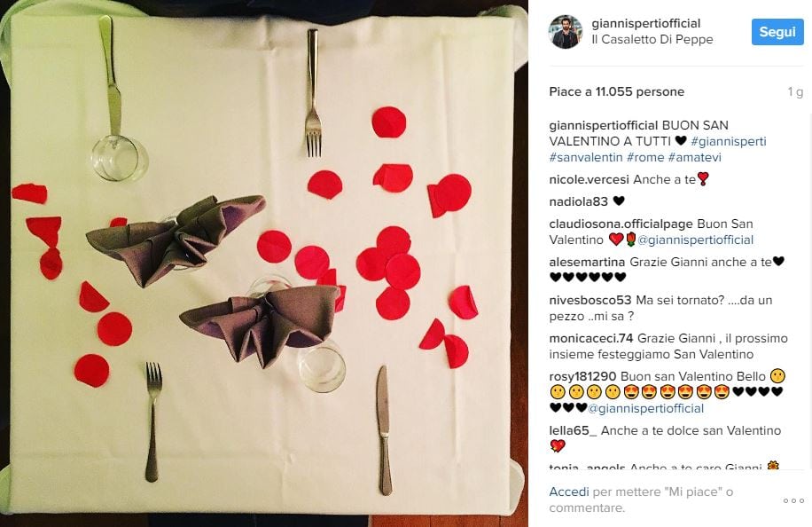The image size is (812, 527).
Task: Open the #sanvalentin hashtag
Action: click(585, 157)
